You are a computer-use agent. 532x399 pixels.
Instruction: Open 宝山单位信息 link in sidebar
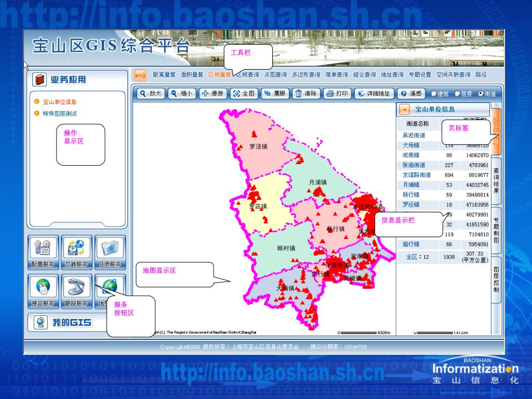point(60,102)
